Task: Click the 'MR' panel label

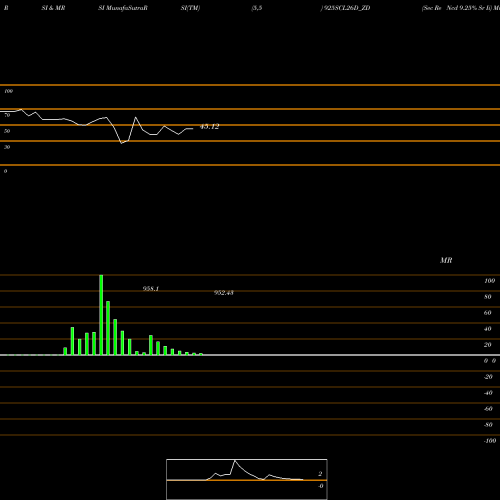Action: point(446,260)
